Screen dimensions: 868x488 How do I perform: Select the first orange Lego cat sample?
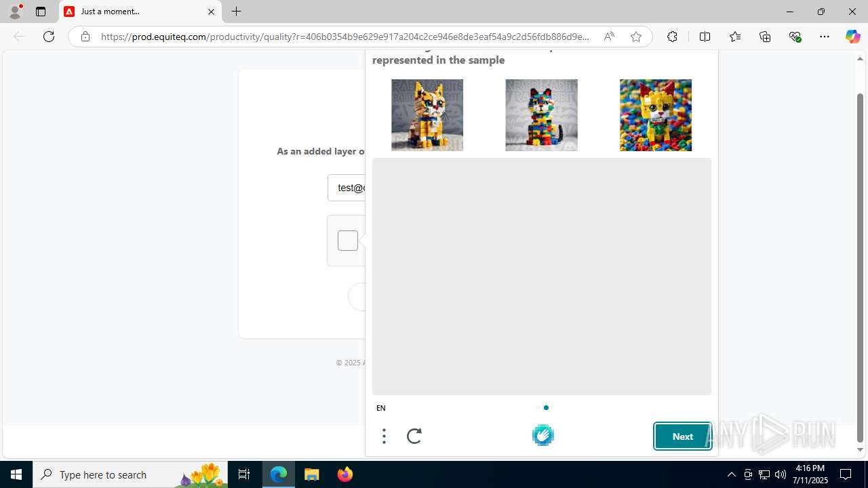[x=427, y=115]
